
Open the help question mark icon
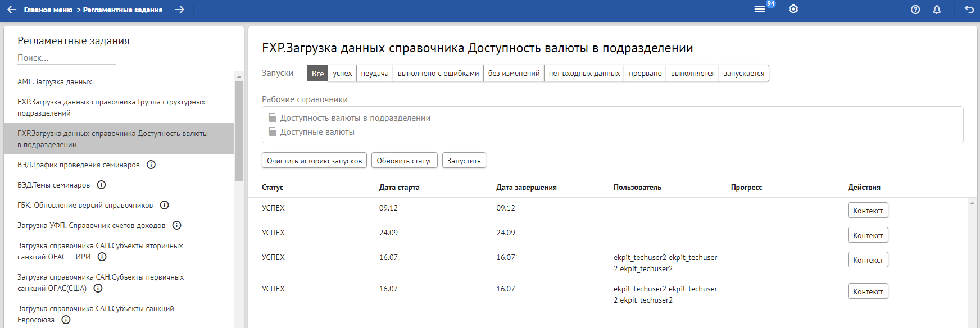pyautogui.click(x=915, y=10)
